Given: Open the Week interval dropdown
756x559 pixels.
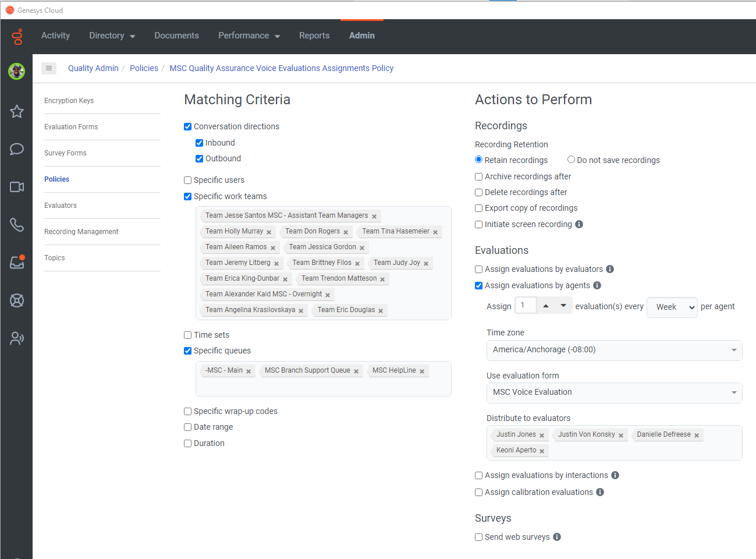Looking at the screenshot, I should click(672, 307).
